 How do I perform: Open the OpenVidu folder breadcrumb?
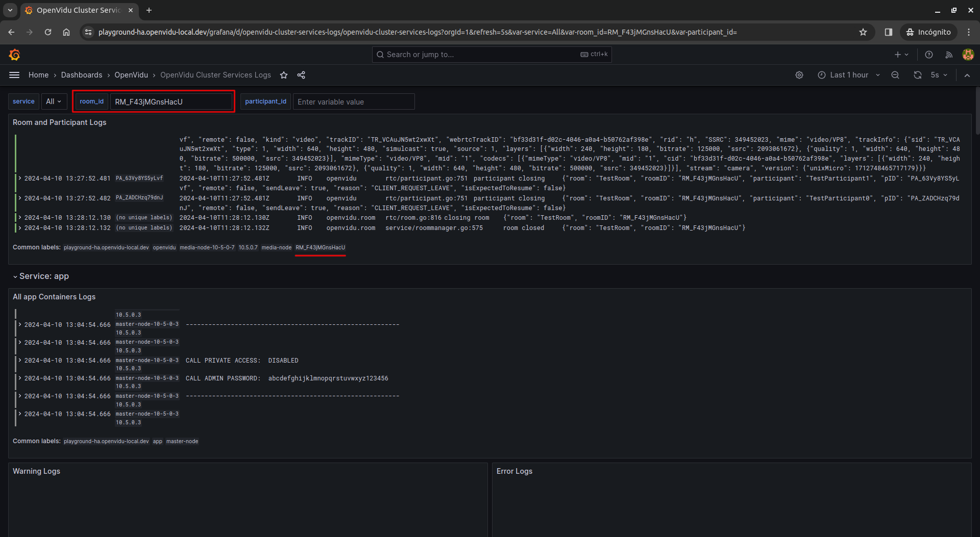(131, 75)
